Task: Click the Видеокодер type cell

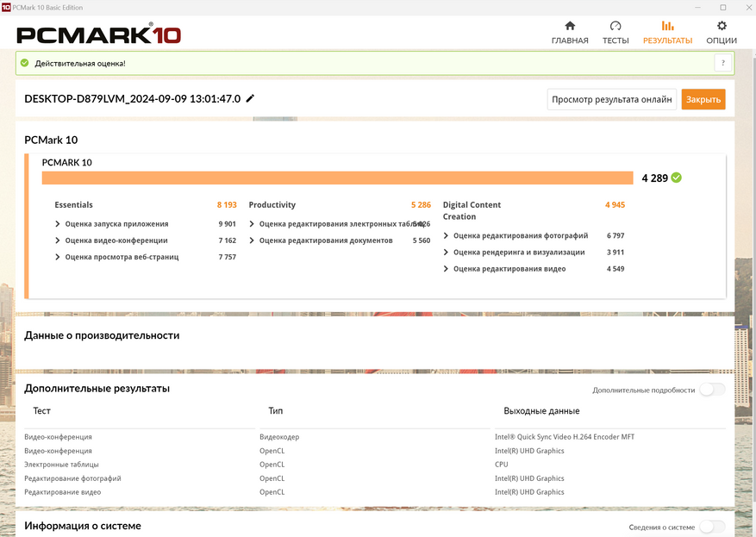Action: (279, 437)
